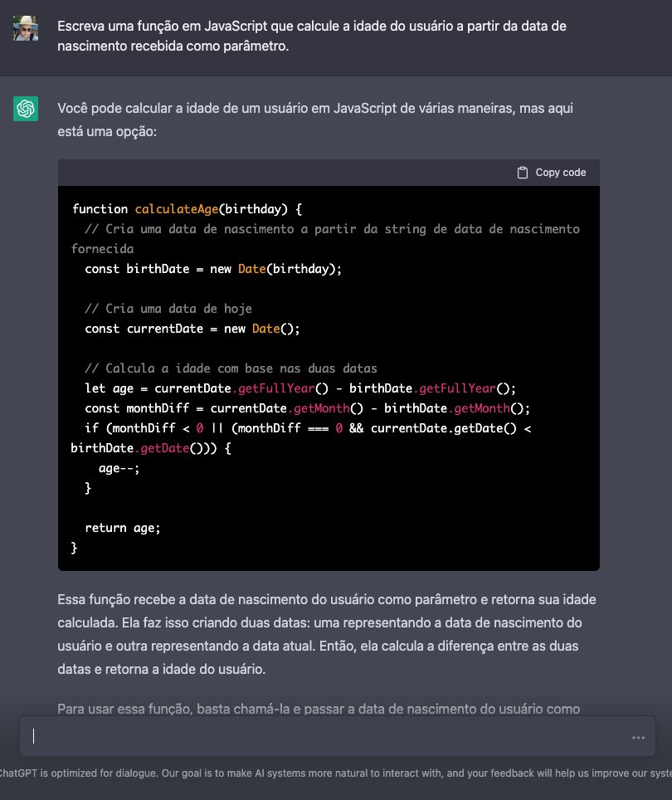Click inside the message input field
The image size is (672, 800).
[249, 735]
